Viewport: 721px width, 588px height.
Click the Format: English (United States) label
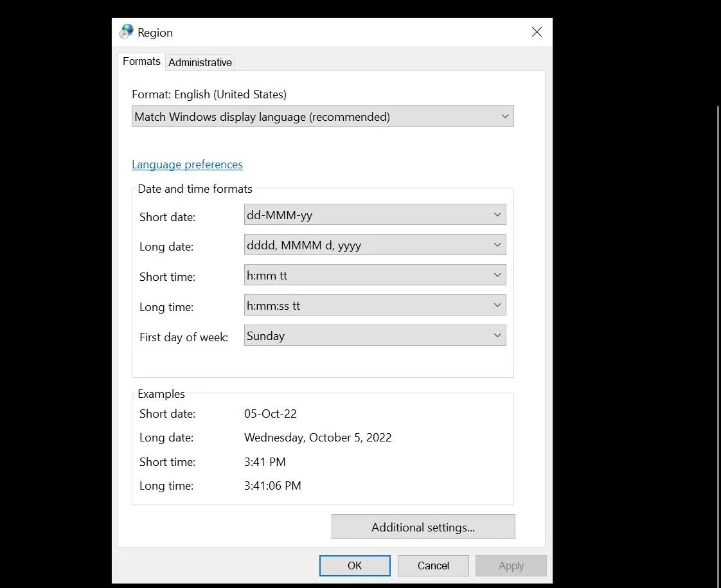tap(209, 94)
